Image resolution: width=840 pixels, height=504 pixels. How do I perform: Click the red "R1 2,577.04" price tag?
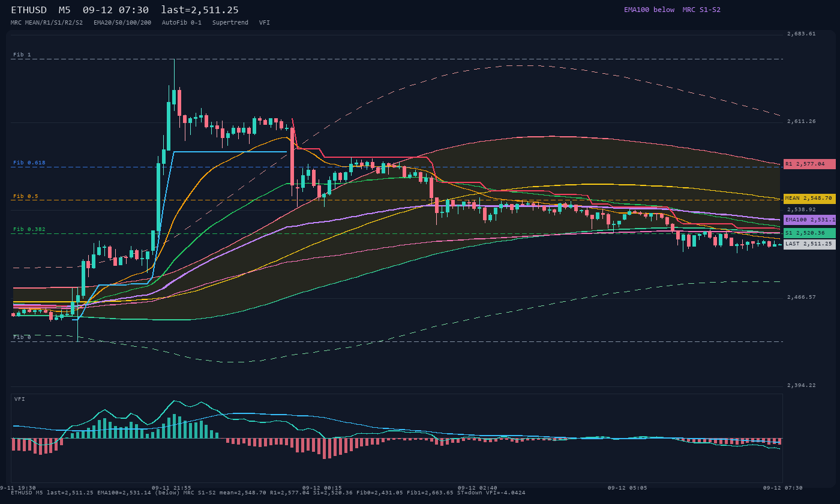809,164
